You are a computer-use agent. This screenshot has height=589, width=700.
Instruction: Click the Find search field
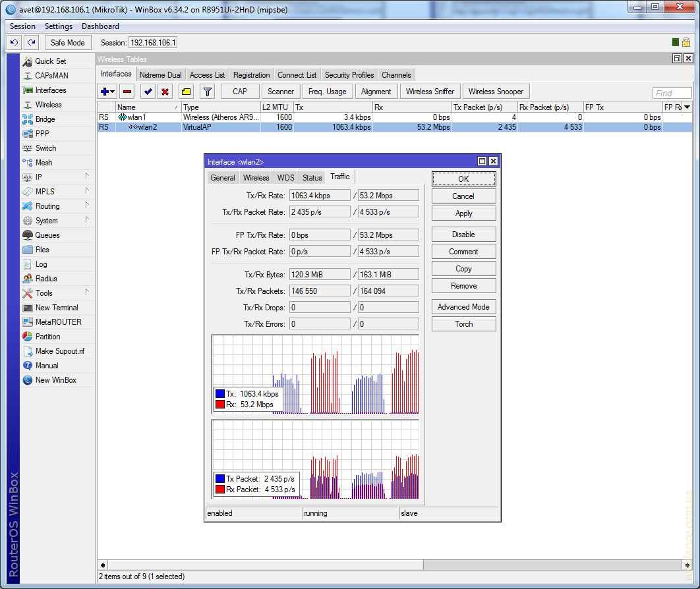tap(672, 94)
